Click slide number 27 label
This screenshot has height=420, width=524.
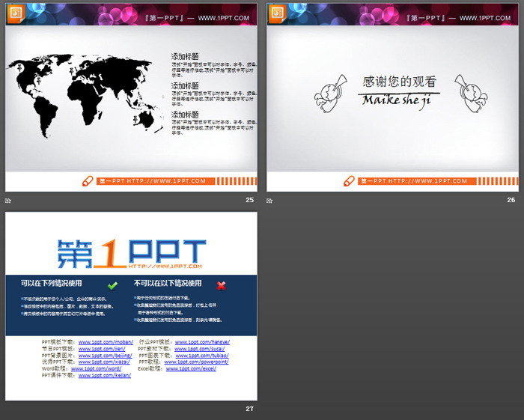(x=249, y=409)
